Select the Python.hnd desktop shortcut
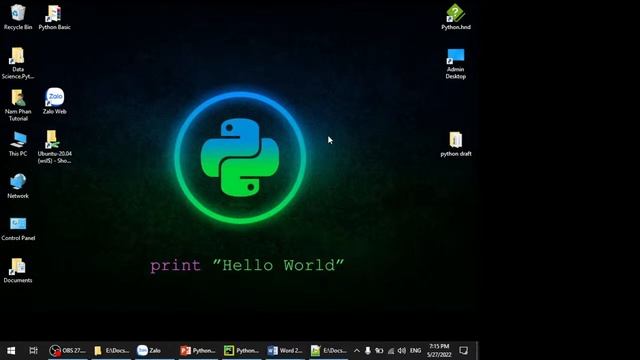Viewport: 640px width, 360px height. pos(456,17)
